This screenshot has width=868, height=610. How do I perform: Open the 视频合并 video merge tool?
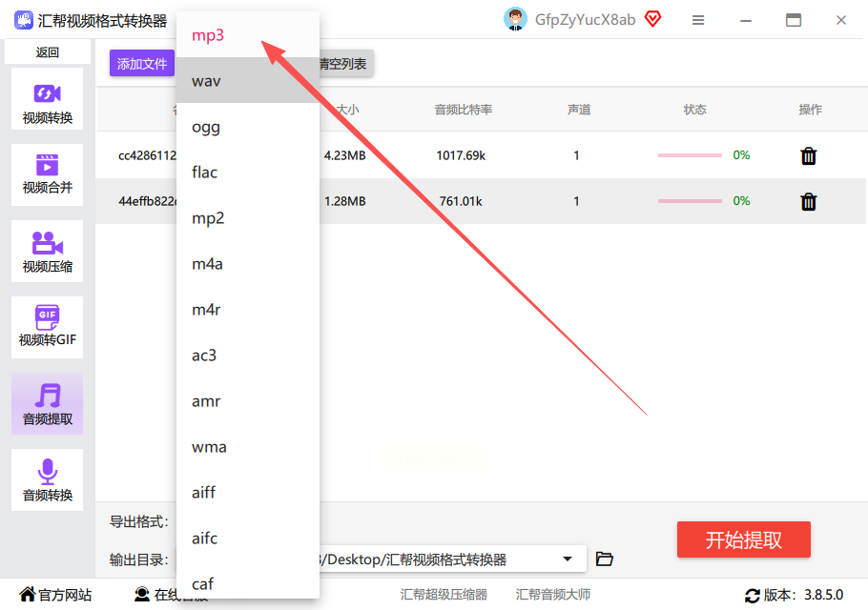(x=47, y=174)
